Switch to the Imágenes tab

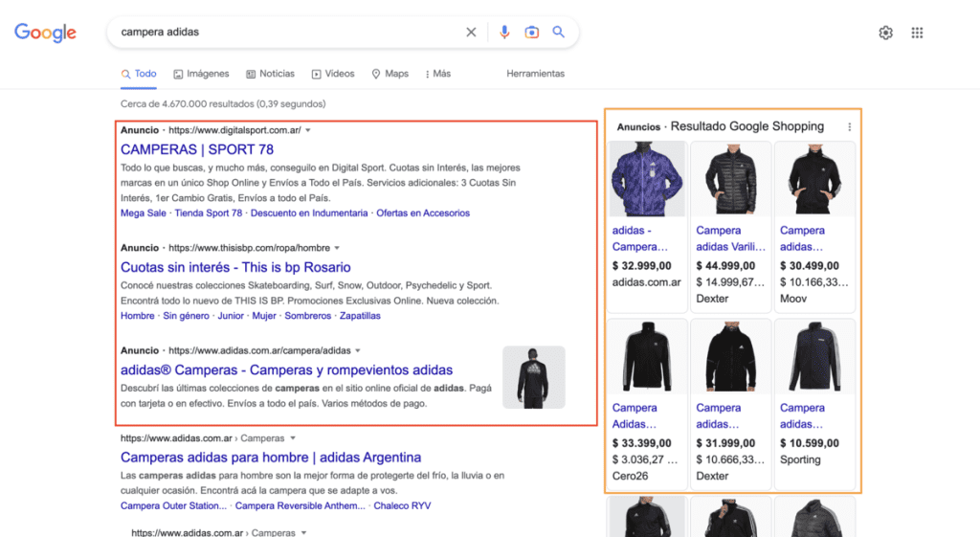coord(201,74)
